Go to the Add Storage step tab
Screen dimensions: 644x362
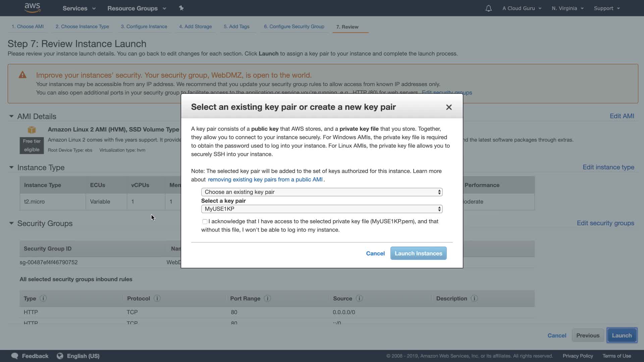tap(195, 26)
